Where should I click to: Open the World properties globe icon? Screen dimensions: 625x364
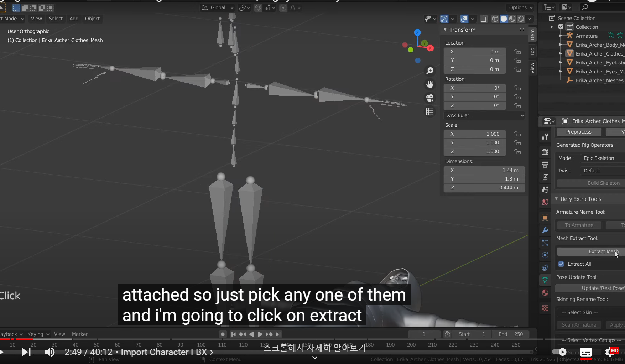click(x=545, y=202)
